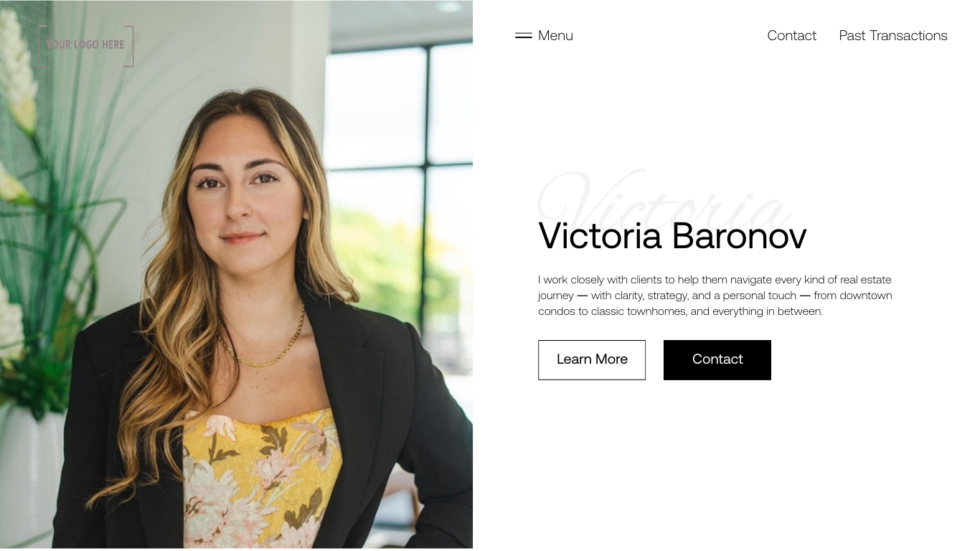Go to Past Transactions page
Image resolution: width=980 pixels, height=551 pixels.
(x=893, y=36)
